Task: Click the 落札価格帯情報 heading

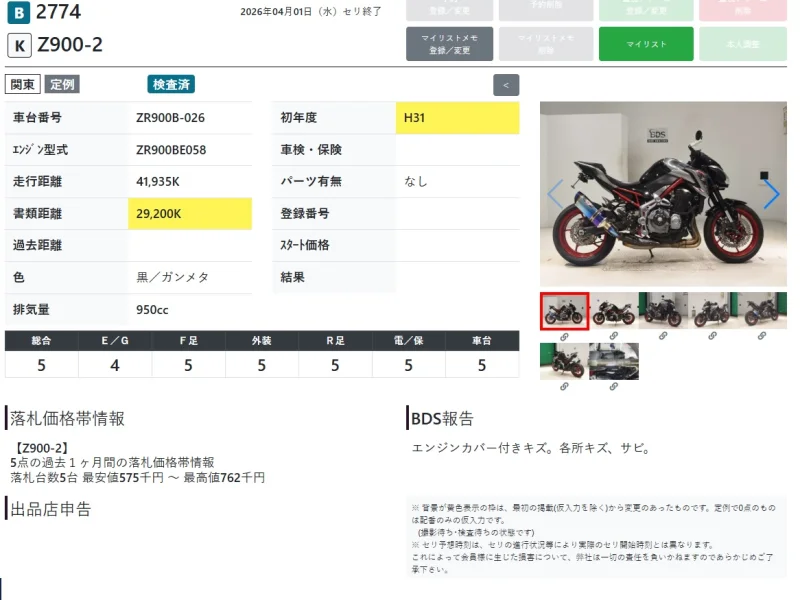Action: click(x=67, y=419)
